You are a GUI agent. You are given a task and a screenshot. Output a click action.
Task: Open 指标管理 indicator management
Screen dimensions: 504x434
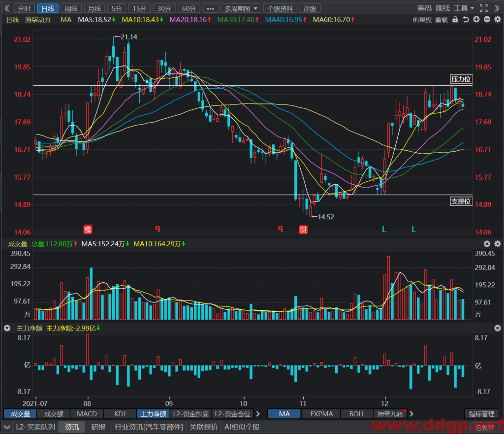tap(481, 414)
